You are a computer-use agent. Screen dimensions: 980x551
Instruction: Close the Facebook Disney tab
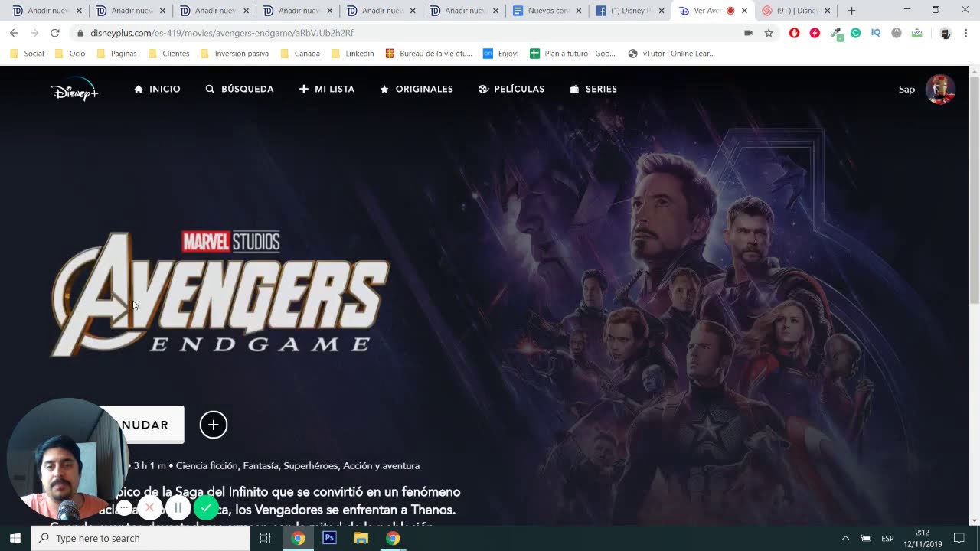[661, 11]
